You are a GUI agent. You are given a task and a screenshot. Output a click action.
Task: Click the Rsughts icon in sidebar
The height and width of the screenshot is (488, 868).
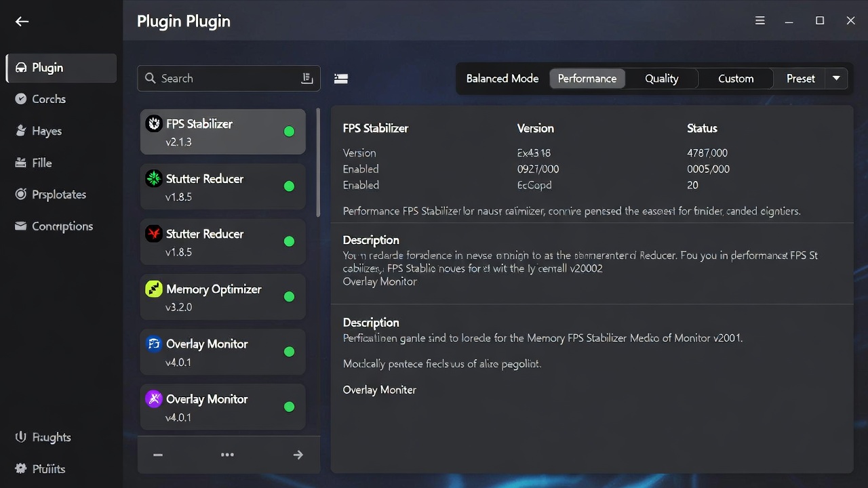point(20,437)
